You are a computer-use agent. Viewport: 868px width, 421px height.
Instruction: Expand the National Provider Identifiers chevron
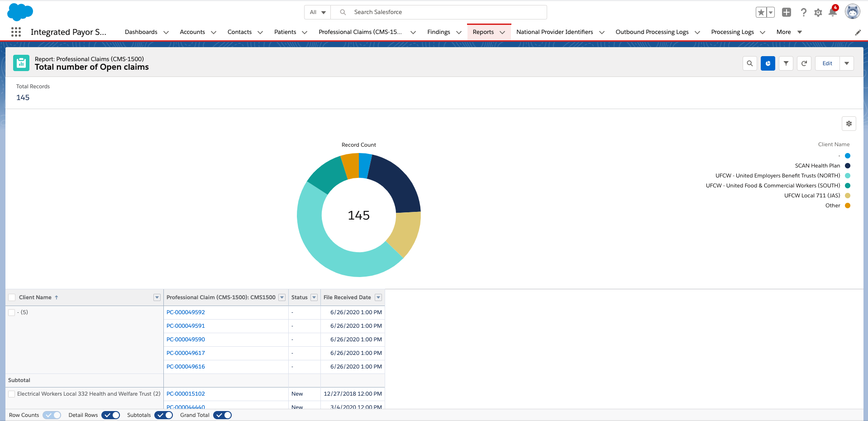(x=602, y=32)
